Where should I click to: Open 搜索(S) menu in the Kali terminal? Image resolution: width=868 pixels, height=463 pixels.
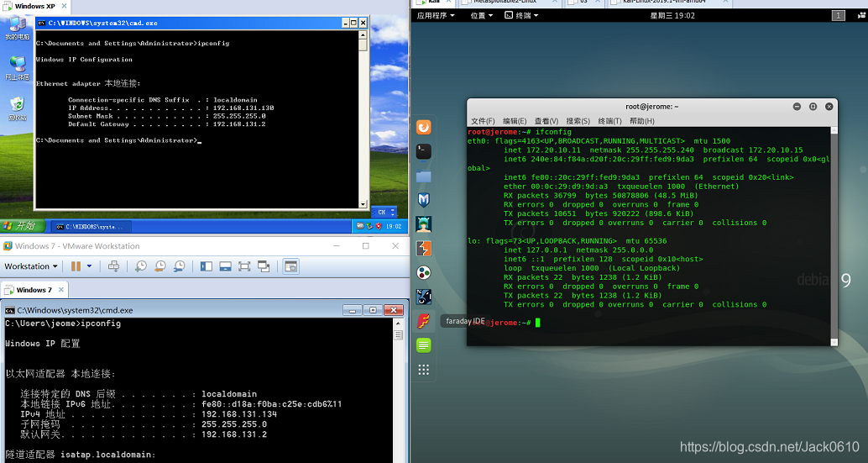578,121
